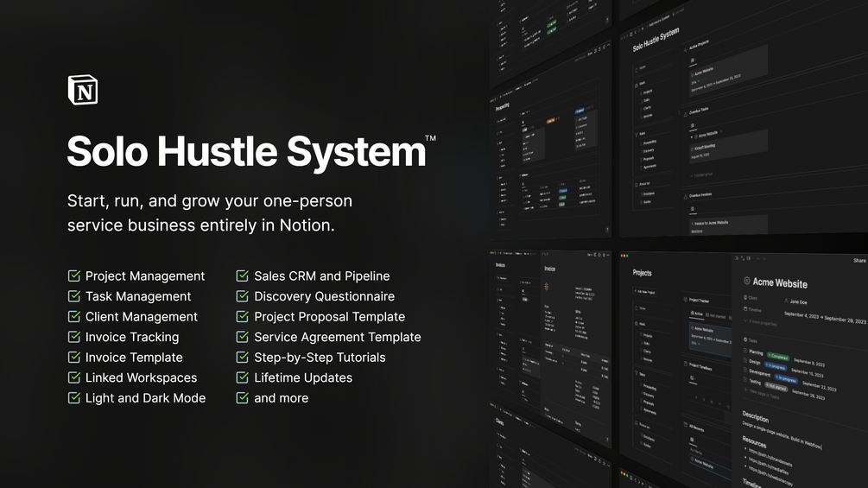Click the 'Step-by-Step Tutorials' label
The width and height of the screenshot is (868, 488).
point(320,357)
